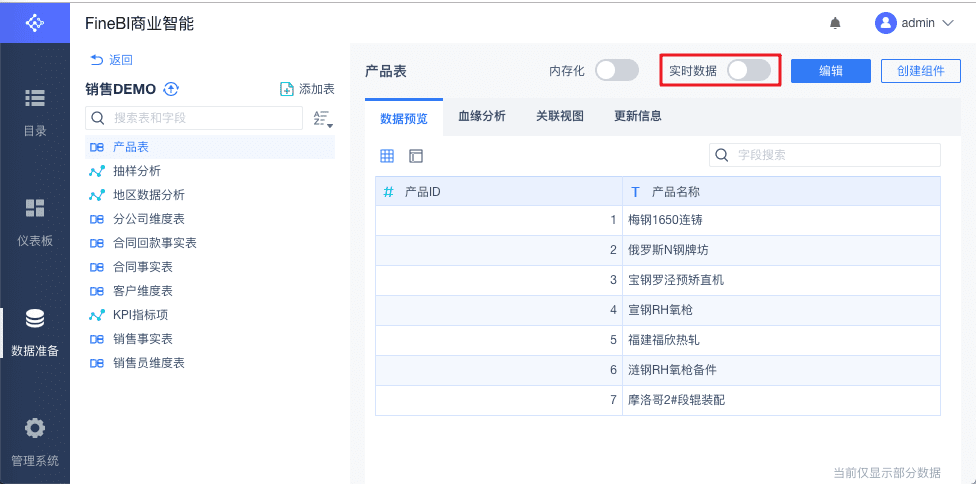The image size is (976, 484).
Task: Open the 关联视图 tab
Action: coord(560,116)
